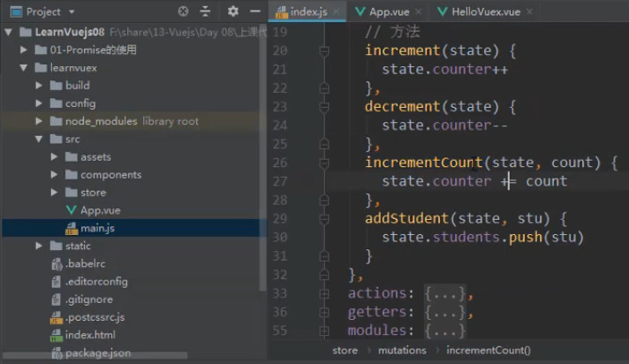Viewport: 629px width, 364px height.
Task: Fold increment method at line 20
Action: point(324,51)
